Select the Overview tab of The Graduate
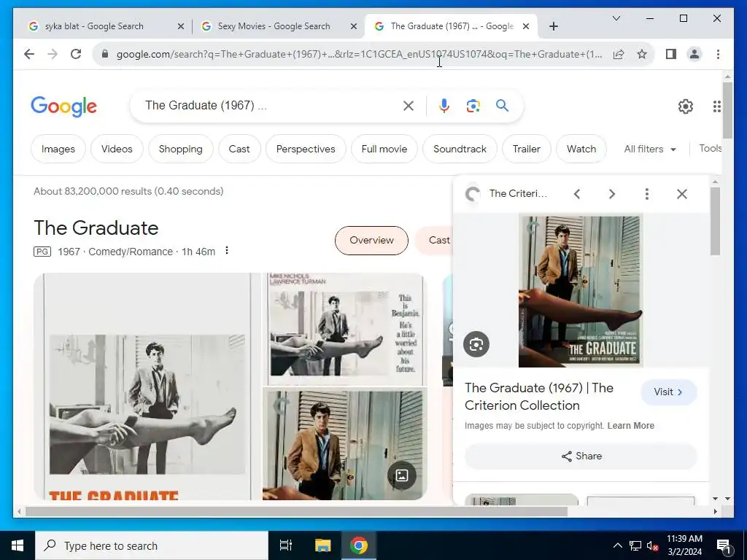This screenshot has height=560, width=747. pyautogui.click(x=371, y=241)
